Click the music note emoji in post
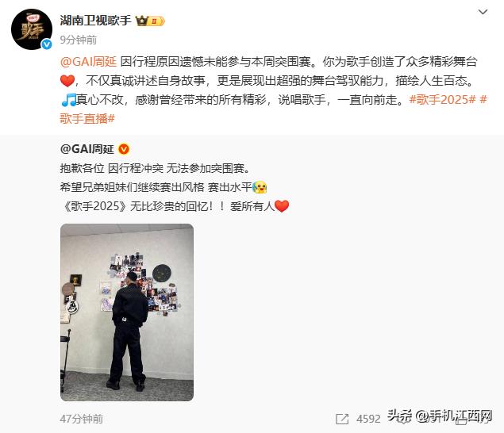The height and width of the screenshot is (433, 504). pyautogui.click(x=68, y=100)
